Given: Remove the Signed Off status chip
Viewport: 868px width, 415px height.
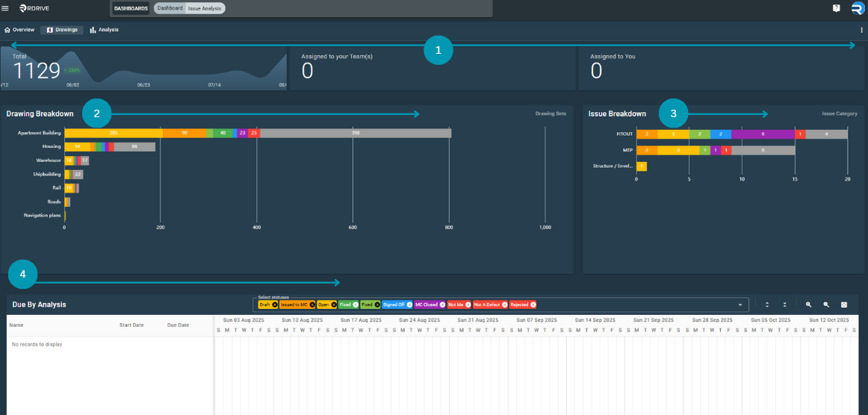Looking at the screenshot, I should (x=409, y=305).
